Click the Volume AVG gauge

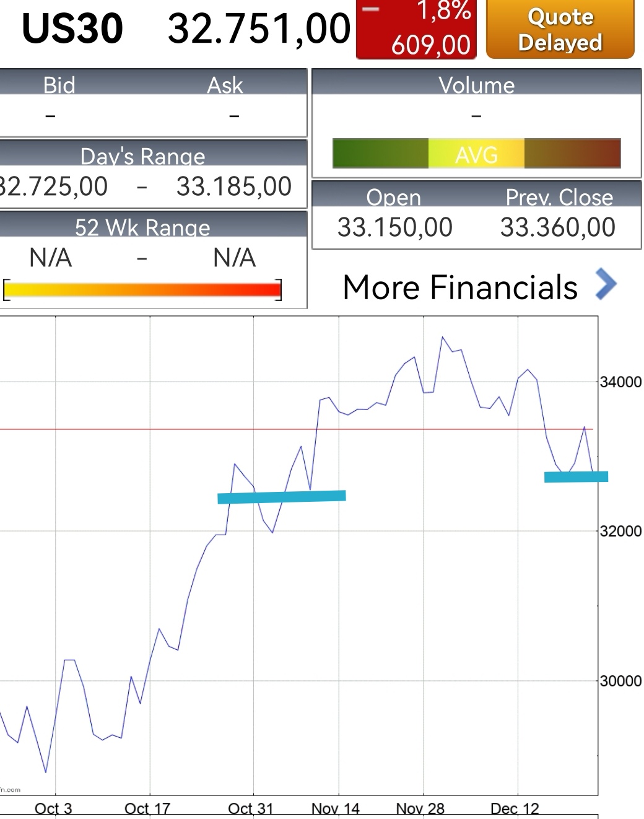click(477, 154)
